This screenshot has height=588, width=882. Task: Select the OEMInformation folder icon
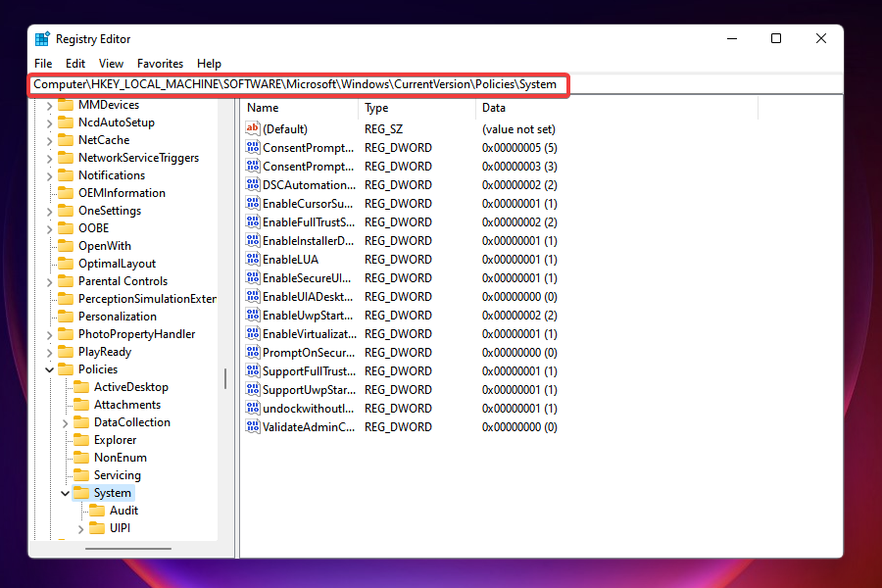coord(66,193)
